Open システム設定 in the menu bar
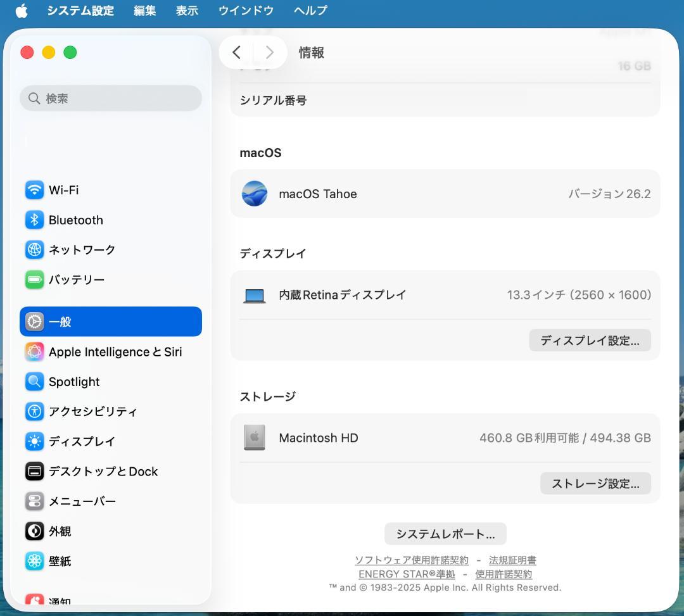684x616 pixels. pyautogui.click(x=80, y=10)
